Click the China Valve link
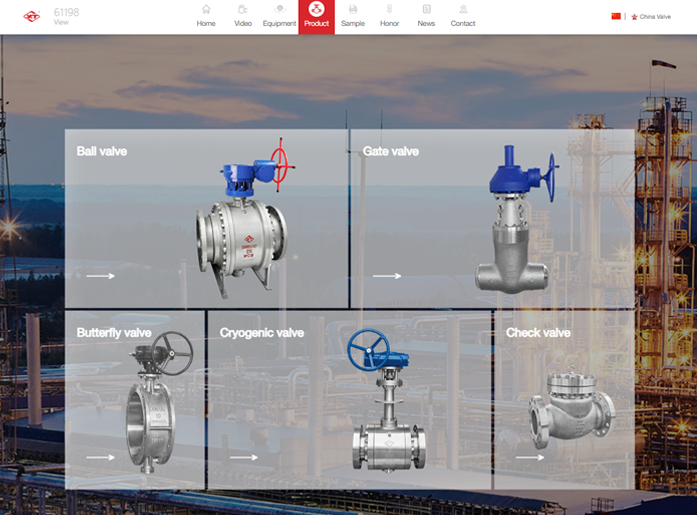 [x=655, y=17]
